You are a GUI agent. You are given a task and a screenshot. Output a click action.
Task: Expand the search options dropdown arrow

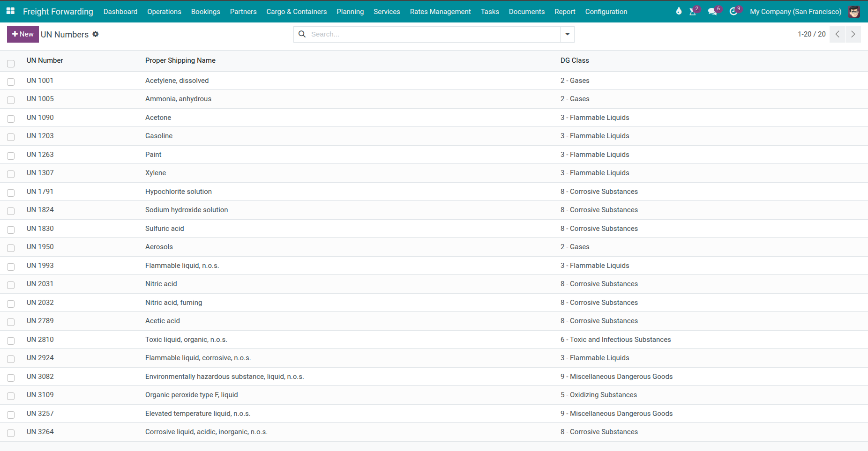coord(567,34)
